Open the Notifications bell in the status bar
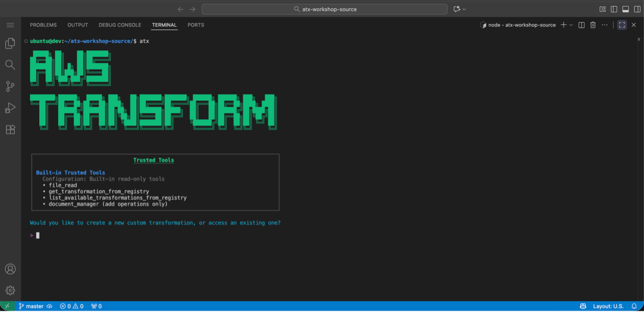644x313 pixels. [634, 306]
